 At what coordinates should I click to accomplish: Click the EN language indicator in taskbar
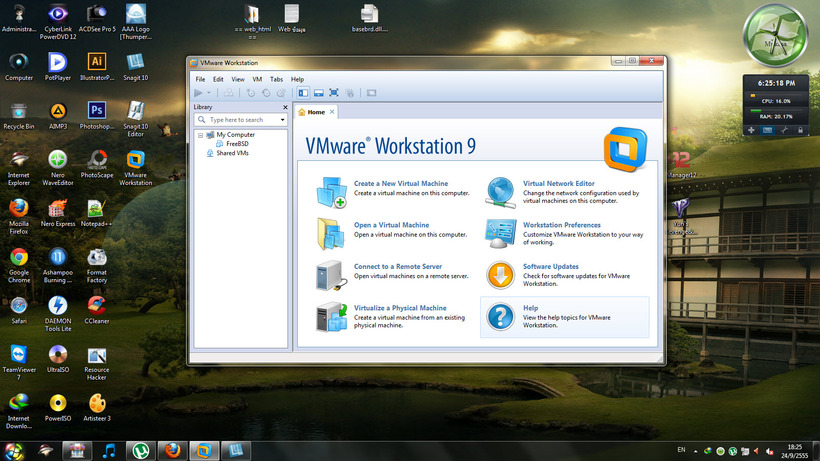pyautogui.click(x=681, y=450)
